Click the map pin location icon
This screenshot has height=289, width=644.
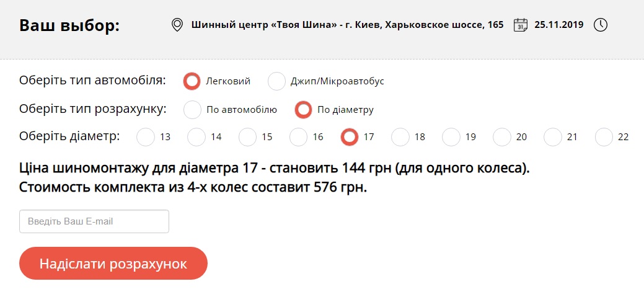pos(177,25)
